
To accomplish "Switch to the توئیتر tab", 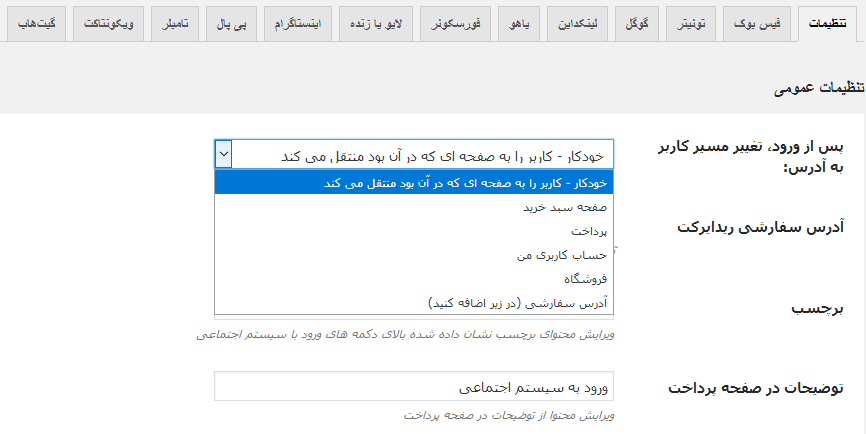I will (691, 24).
